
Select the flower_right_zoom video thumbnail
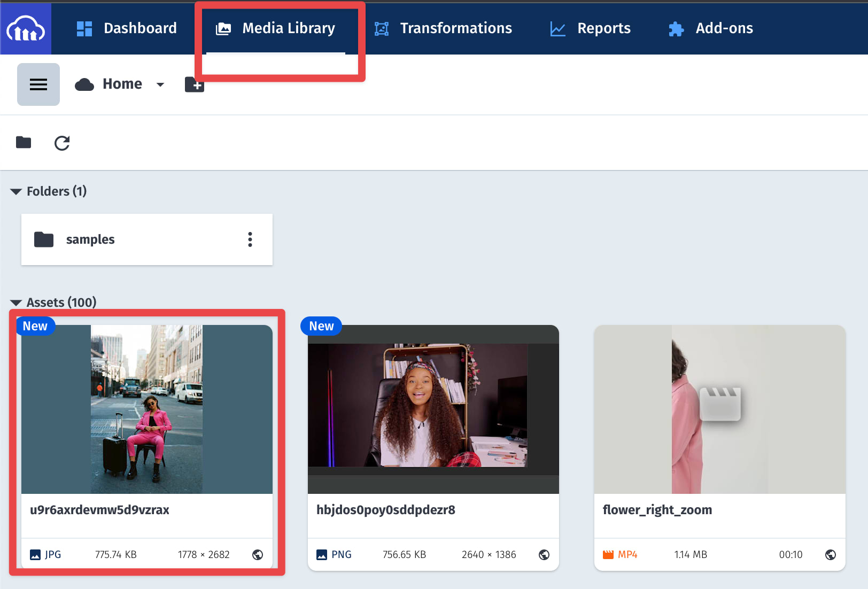pyautogui.click(x=720, y=409)
